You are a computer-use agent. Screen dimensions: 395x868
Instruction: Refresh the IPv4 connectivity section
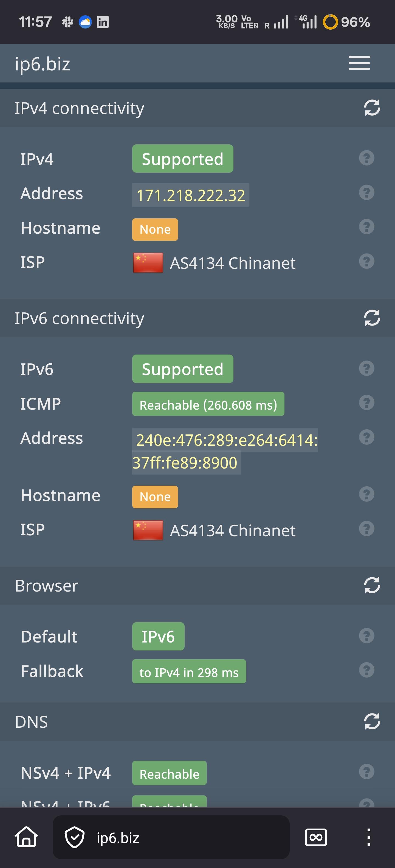[x=372, y=108]
